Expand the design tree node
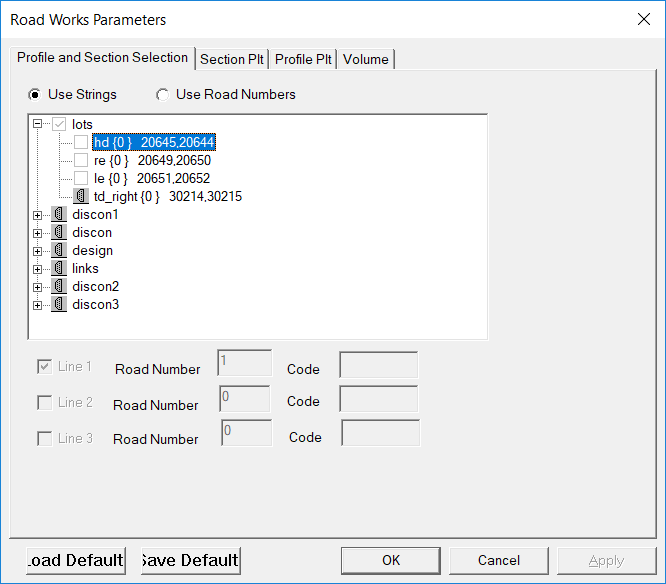Viewport: 666px width, 584px height. click(x=38, y=251)
